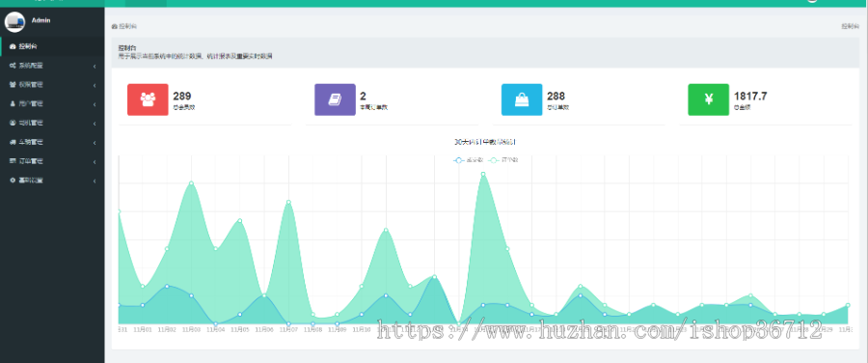Click the blue shopping bag icon tile
868x363 pixels.
click(x=522, y=99)
